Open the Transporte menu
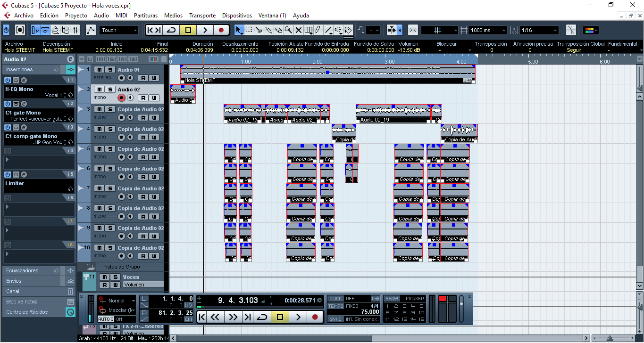This screenshot has width=644, height=343. pos(202,16)
